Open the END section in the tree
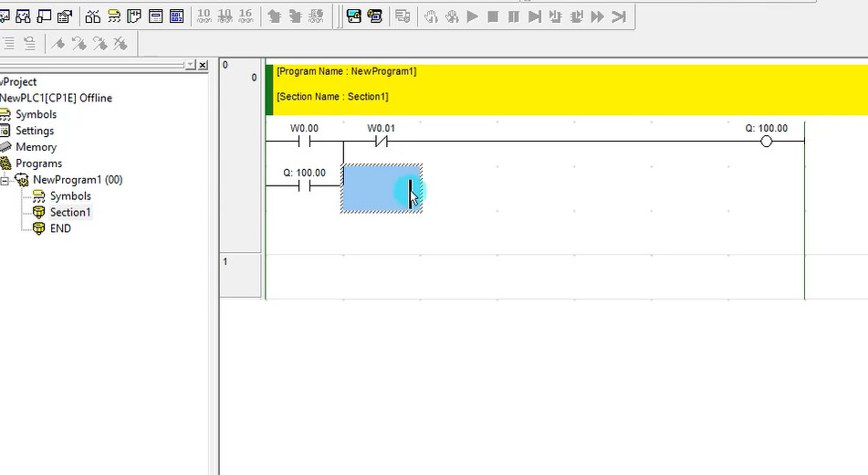This screenshot has height=475, width=868. pyautogui.click(x=60, y=228)
